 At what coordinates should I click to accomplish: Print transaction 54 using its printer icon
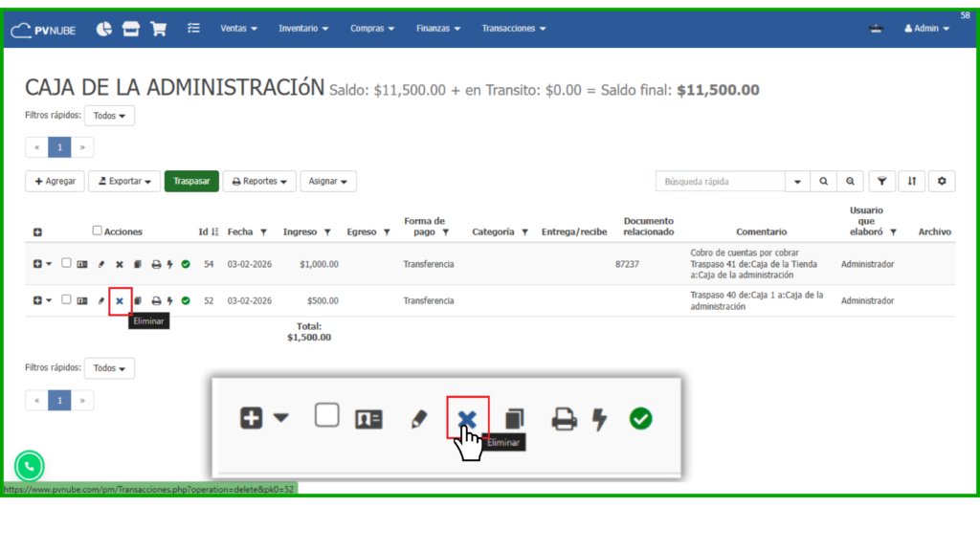156,264
